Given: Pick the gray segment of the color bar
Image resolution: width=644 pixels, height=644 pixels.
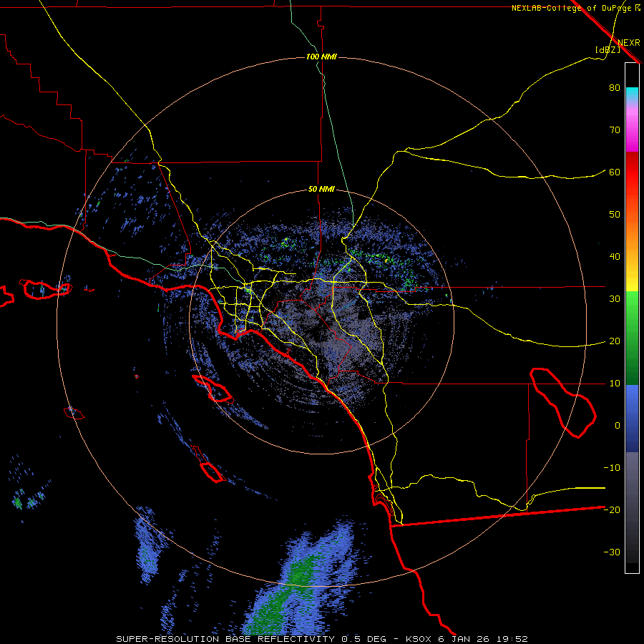Looking at the screenshot, I should (632, 507).
